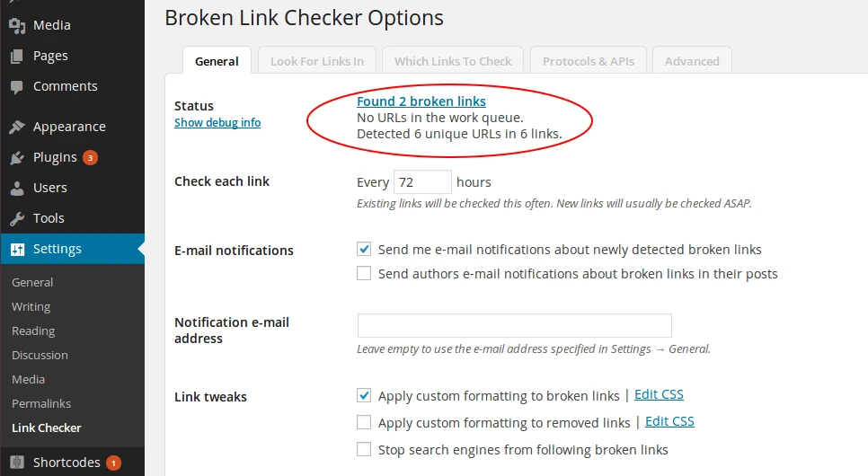
Task: Open the Protocols & APIs tab
Action: [589, 61]
